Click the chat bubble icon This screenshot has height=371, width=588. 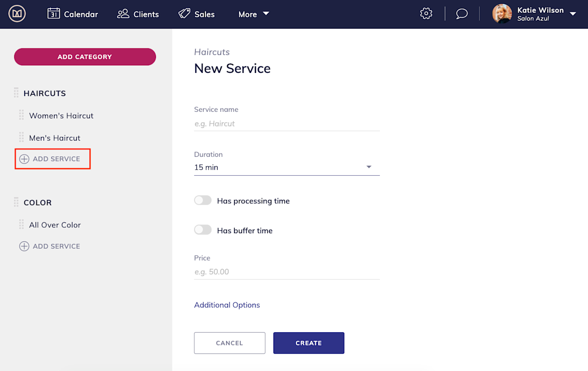(x=461, y=14)
